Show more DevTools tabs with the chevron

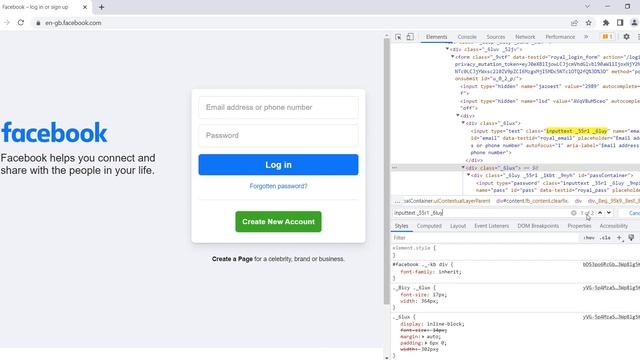click(586, 37)
